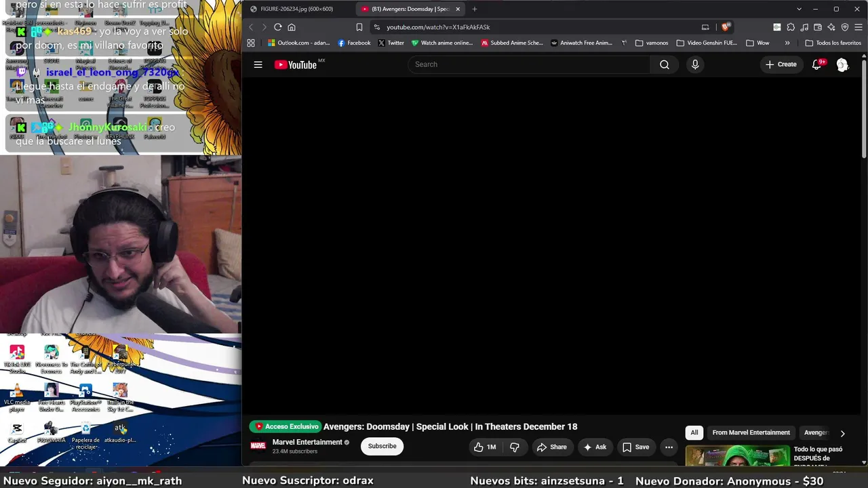Click the Create button on YouTube
Viewport: 868px width, 488px height.
click(781, 64)
